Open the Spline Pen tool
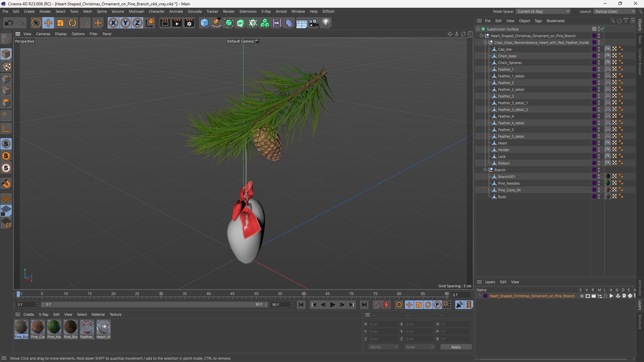 217,23
